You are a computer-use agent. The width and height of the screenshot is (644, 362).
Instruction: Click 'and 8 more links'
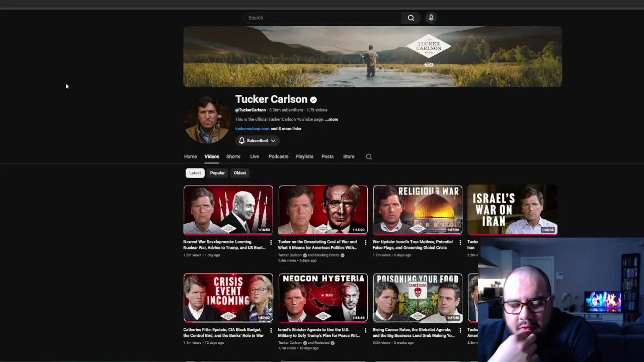(286, 129)
